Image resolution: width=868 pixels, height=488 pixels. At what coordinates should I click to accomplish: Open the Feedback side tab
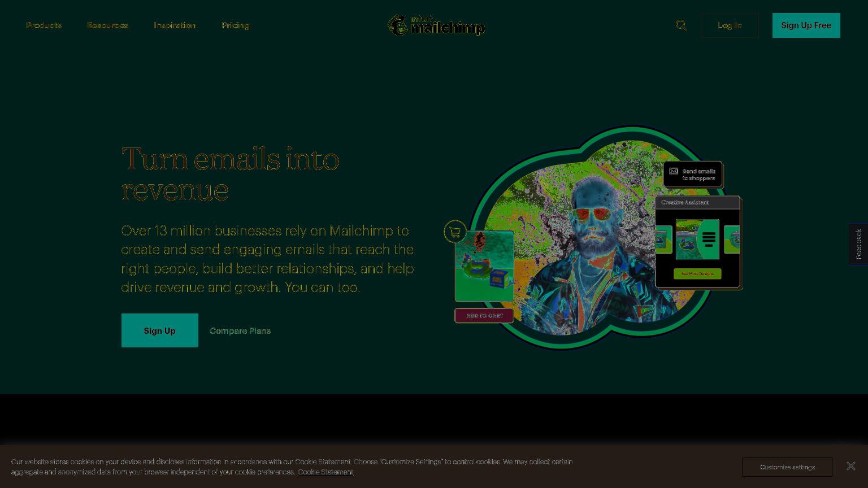pyautogui.click(x=858, y=244)
